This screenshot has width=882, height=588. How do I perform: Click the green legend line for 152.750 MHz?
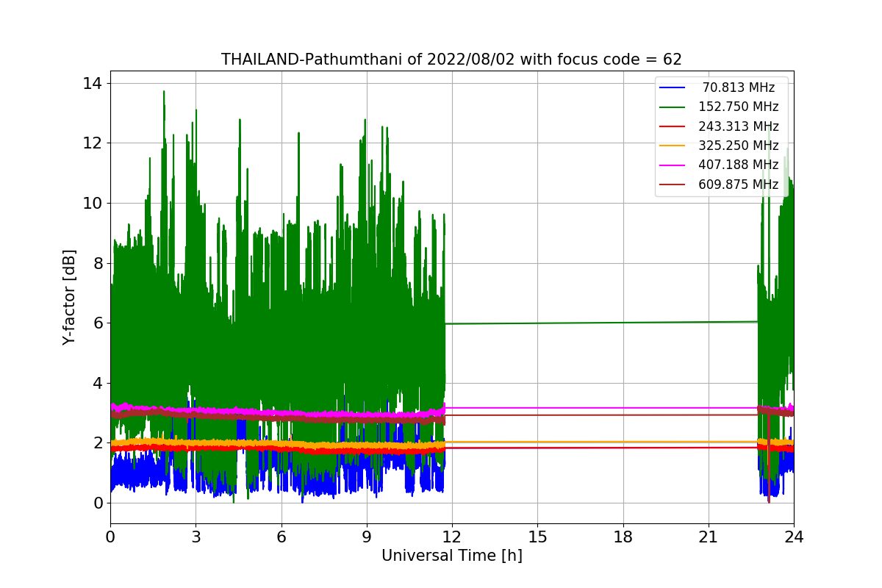pos(673,107)
